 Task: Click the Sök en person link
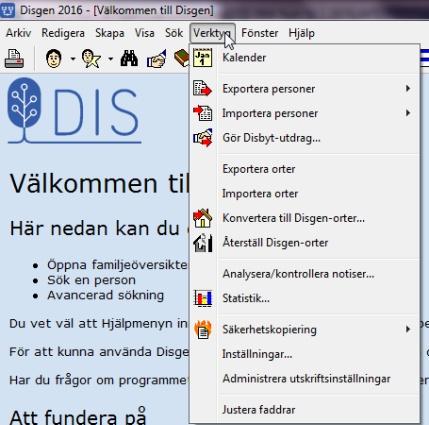[91, 280]
